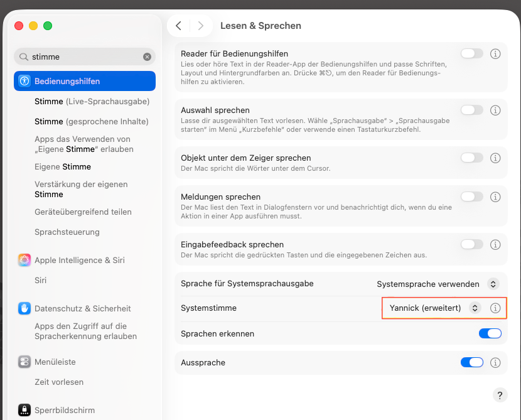Select Stimme (Live-Sprachausgabe) in sidebar
Image resolution: width=521 pixels, height=420 pixels.
(x=92, y=101)
